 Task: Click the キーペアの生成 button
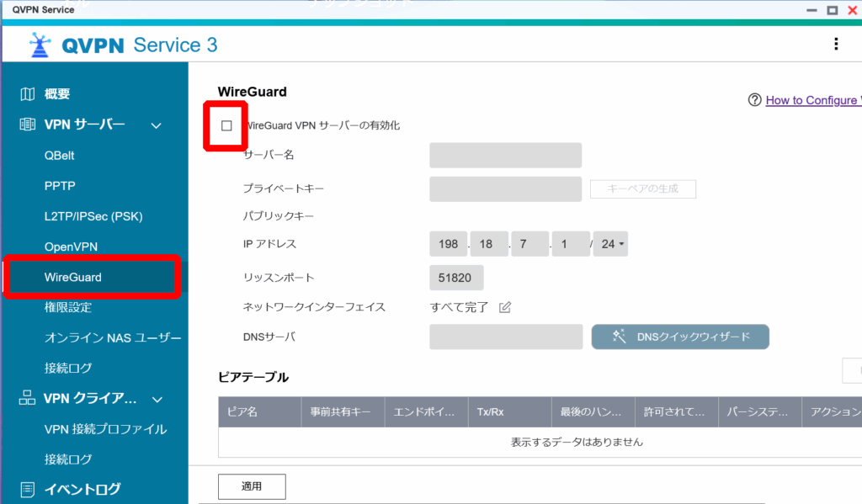coord(643,189)
